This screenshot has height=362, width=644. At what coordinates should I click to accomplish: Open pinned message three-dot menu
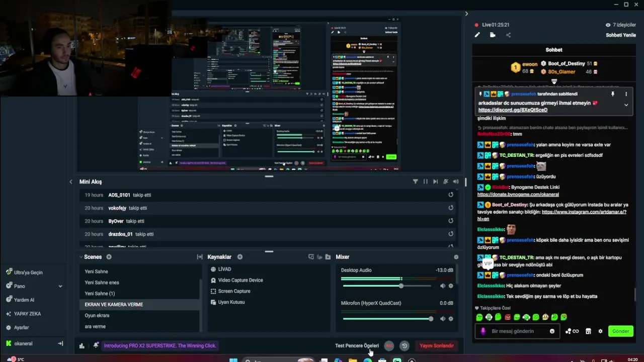626,94
